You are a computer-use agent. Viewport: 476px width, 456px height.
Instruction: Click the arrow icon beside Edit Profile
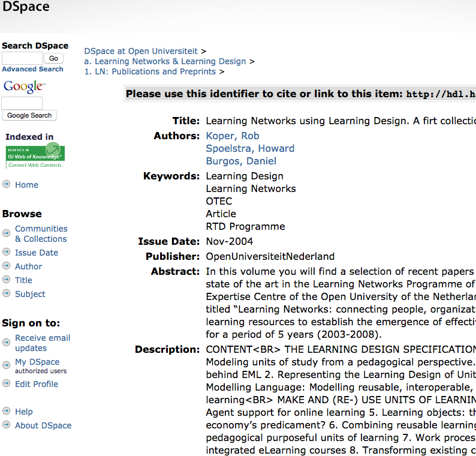(7, 383)
